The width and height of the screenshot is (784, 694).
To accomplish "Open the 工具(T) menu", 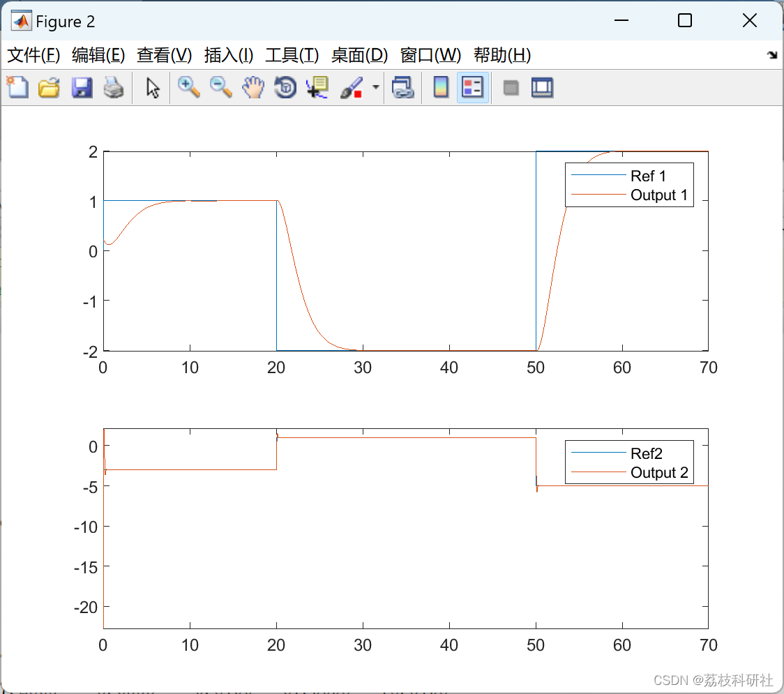I will pyautogui.click(x=292, y=55).
